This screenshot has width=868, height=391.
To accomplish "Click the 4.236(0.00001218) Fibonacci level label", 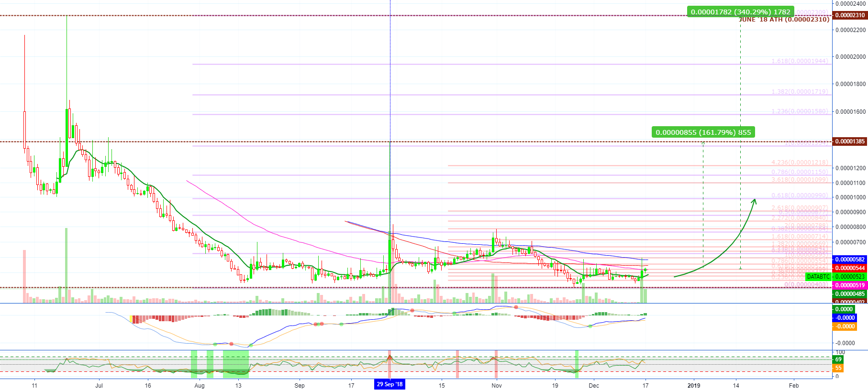I will point(800,163).
